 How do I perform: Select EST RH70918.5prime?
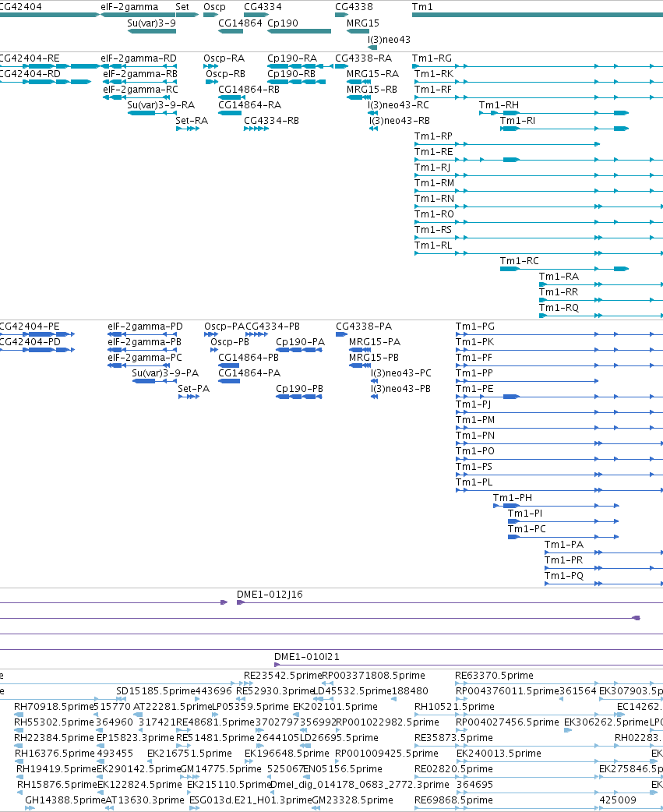click(54, 707)
